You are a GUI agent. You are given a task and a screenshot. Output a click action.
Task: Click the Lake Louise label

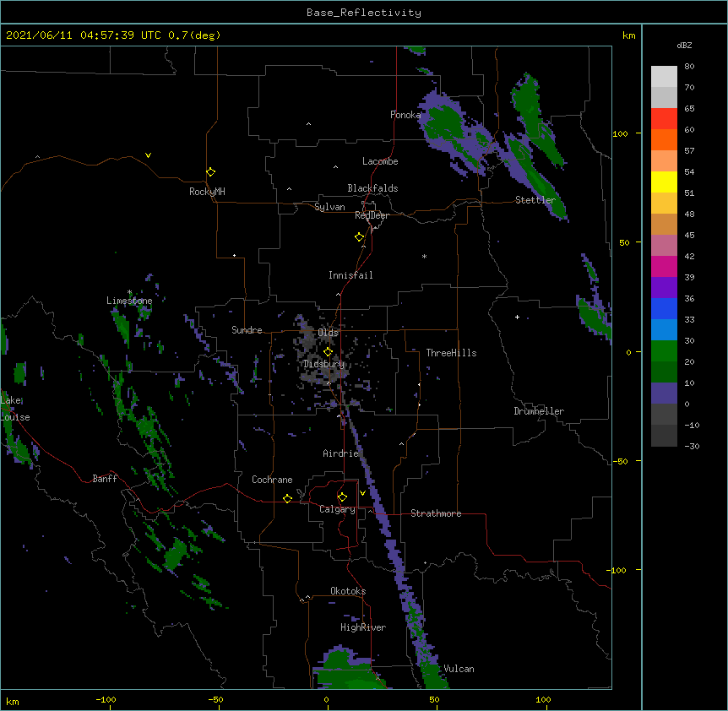click(x=15, y=409)
